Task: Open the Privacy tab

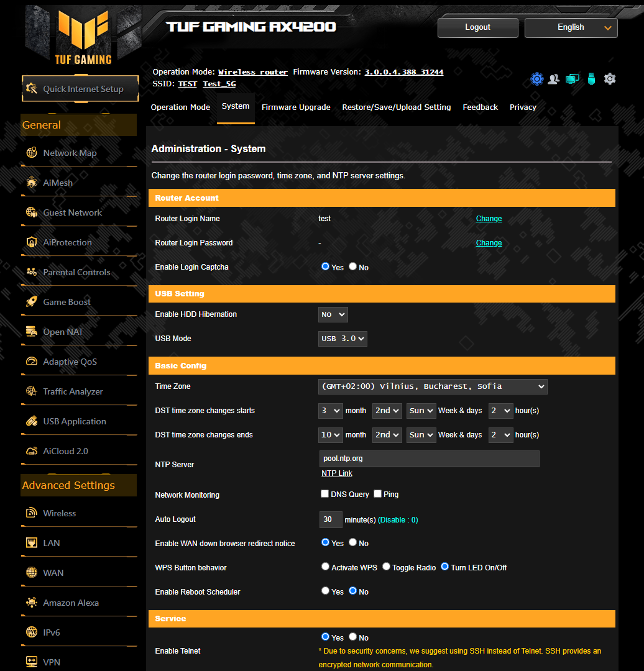Action: pyautogui.click(x=523, y=107)
